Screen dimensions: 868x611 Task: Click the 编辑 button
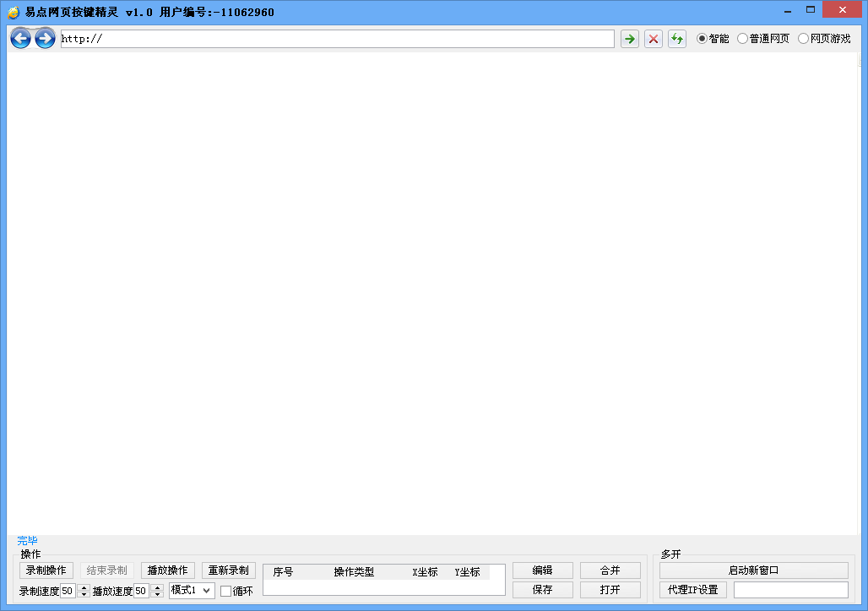coord(542,570)
